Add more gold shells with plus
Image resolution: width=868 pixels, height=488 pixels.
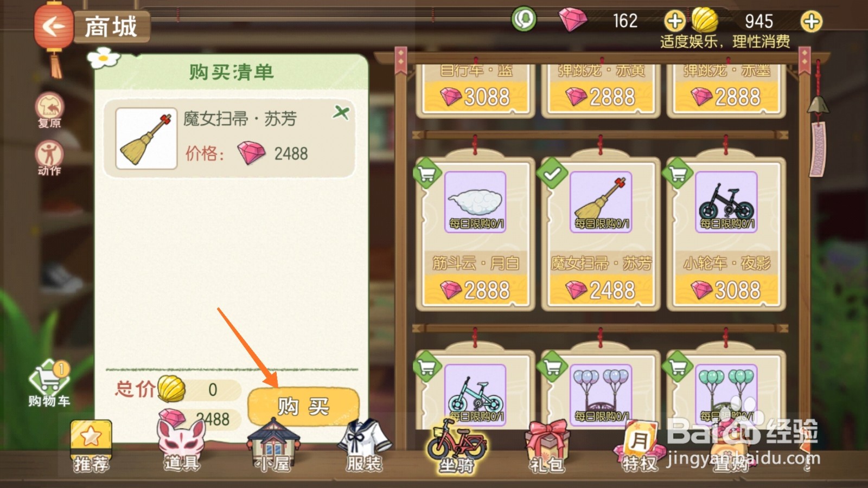pyautogui.click(x=812, y=21)
